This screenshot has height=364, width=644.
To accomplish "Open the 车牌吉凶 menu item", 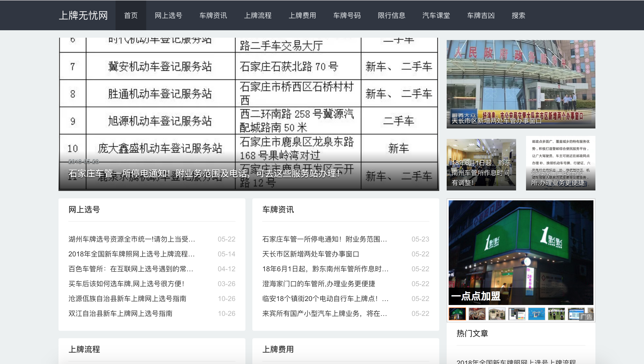I will point(481,16).
